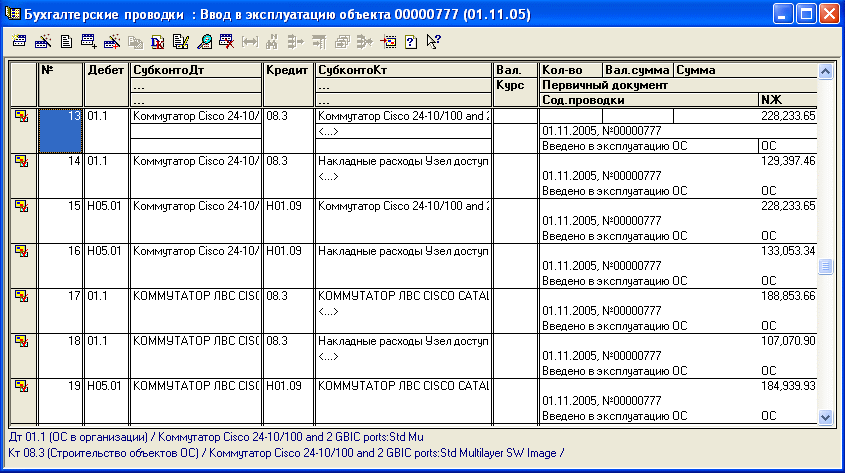This screenshot has width=845, height=473.
Task: Click the table with red X icon
Action: 226,42
